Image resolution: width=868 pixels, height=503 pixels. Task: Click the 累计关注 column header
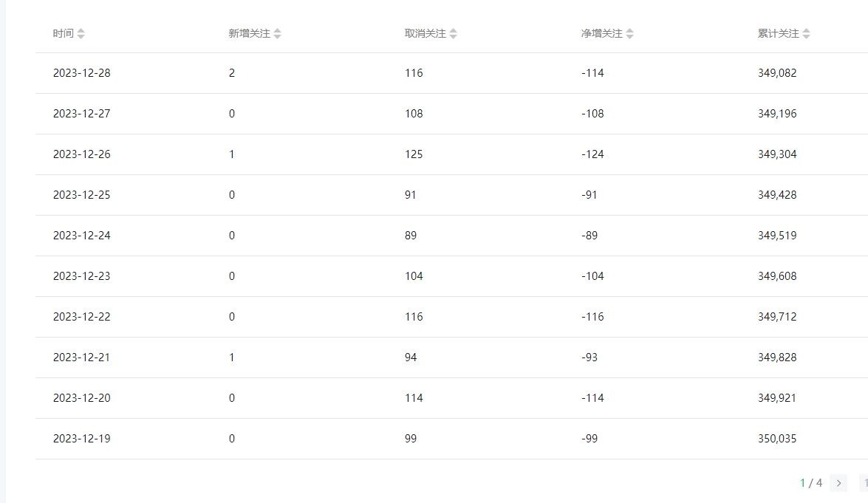point(779,34)
